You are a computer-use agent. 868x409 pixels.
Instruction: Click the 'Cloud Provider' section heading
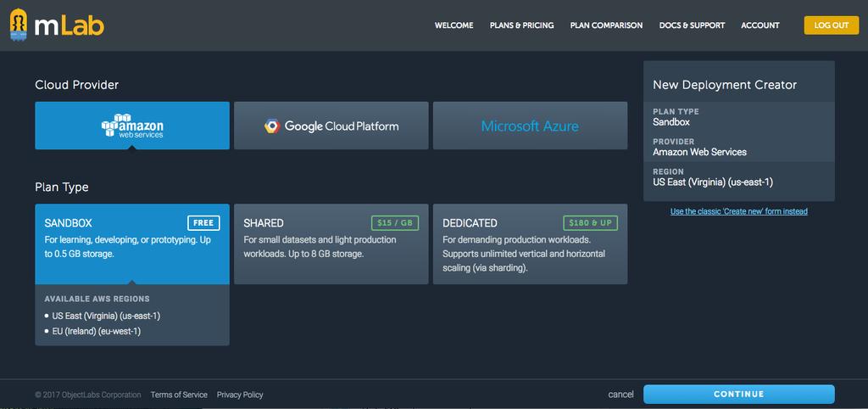(76, 85)
